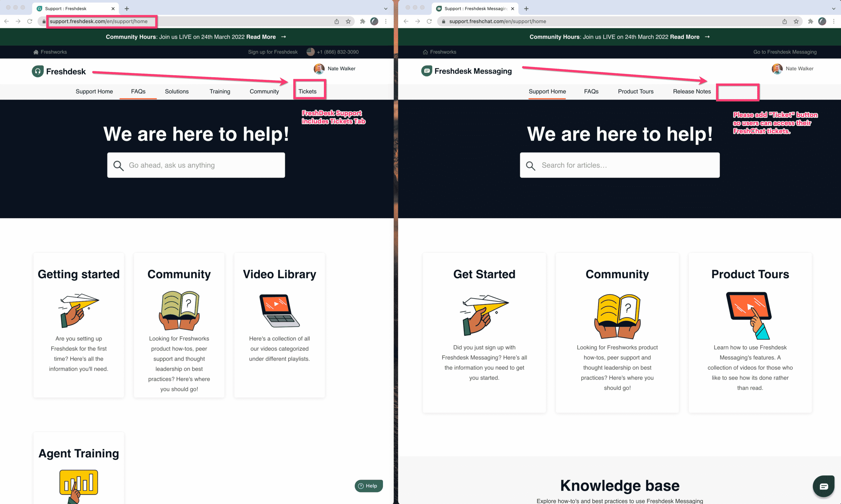Click forward arrow in Freshdesk browser window

pyautogui.click(x=18, y=21)
